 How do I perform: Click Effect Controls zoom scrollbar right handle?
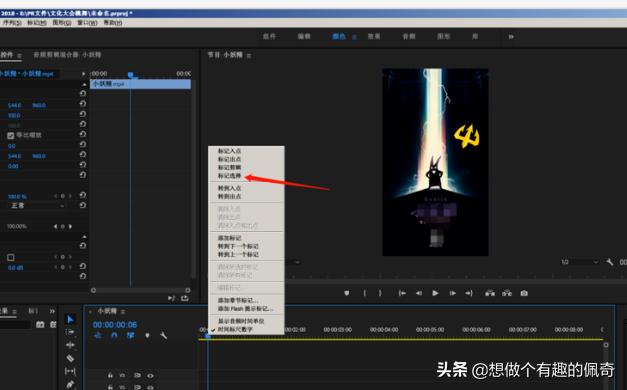(x=188, y=290)
